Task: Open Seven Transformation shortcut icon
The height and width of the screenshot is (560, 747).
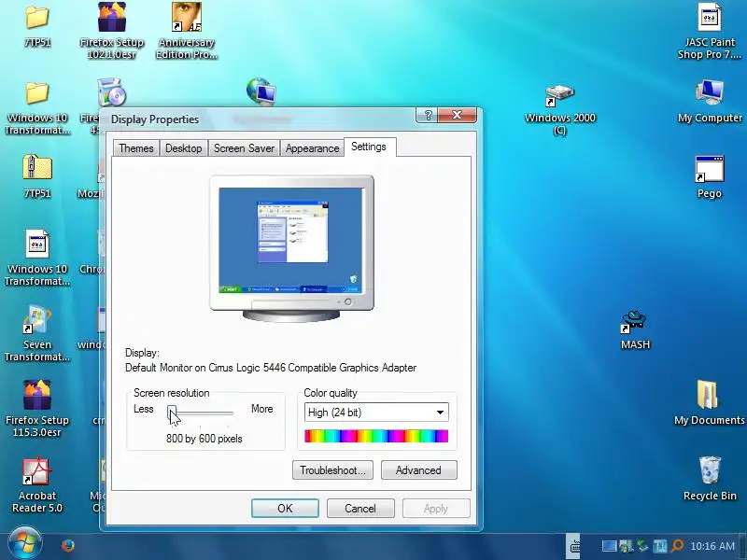Action: tap(37, 319)
